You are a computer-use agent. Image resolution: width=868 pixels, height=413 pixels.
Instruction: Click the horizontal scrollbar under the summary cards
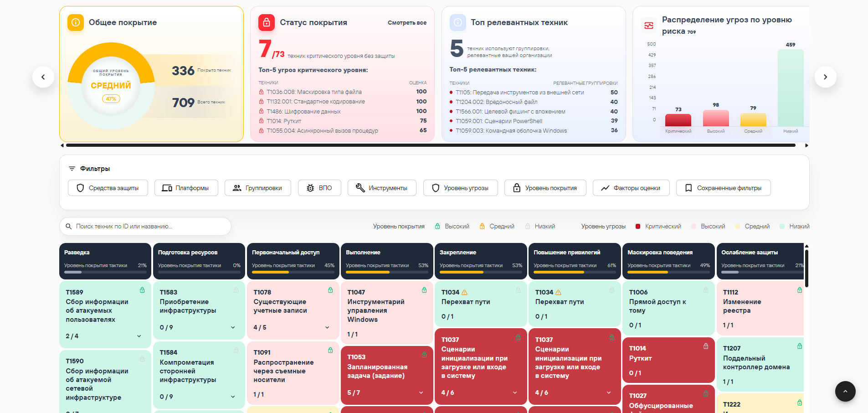coord(431,145)
